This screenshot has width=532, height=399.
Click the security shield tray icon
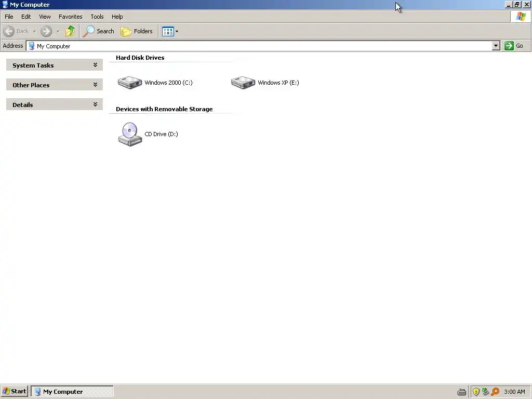[476, 392]
